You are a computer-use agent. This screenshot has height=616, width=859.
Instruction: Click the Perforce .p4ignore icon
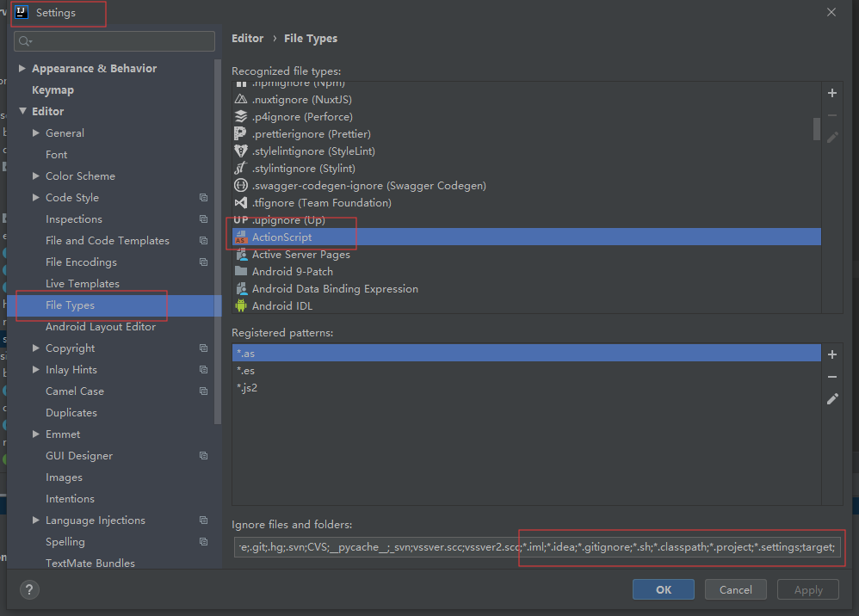pos(240,116)
